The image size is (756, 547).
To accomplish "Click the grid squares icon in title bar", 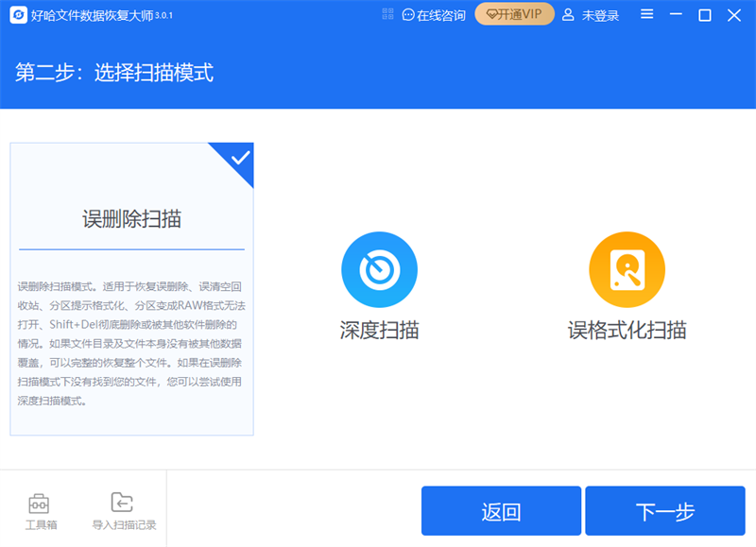I will point(389,14).
